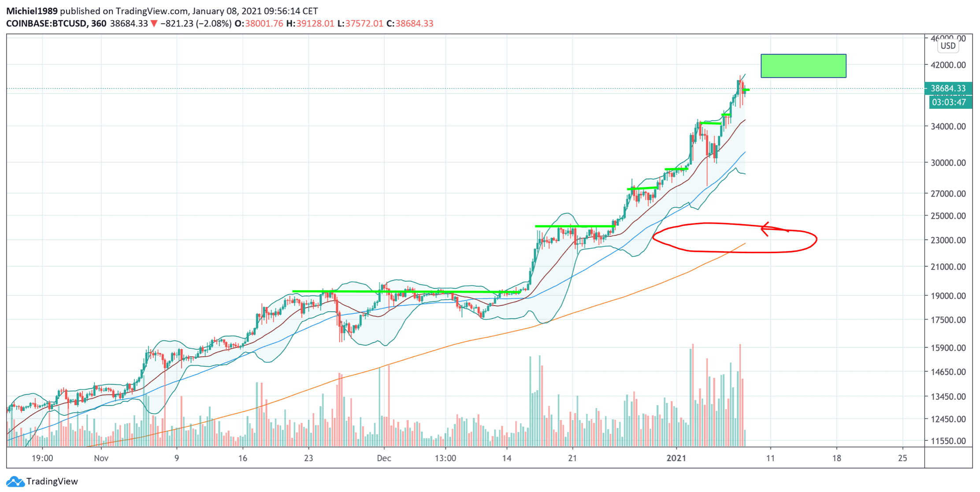Click the 9 date label on the time axis
980x492 pixels.
[177, 458]
